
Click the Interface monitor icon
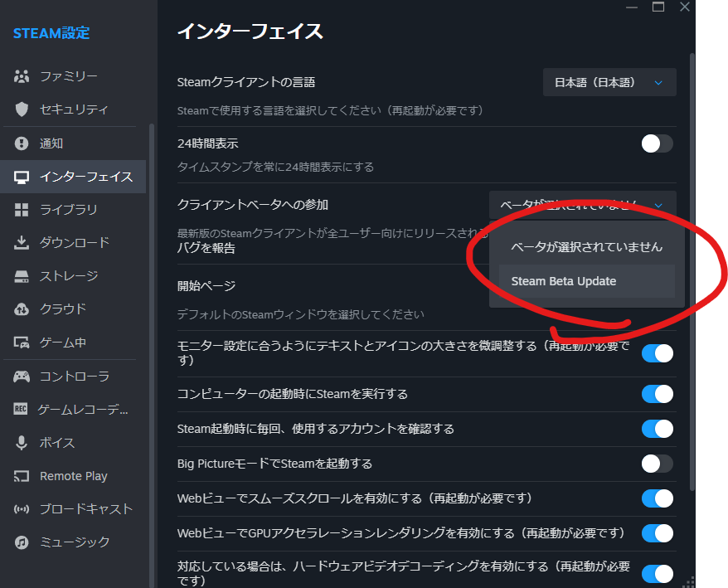click(22, 177)
